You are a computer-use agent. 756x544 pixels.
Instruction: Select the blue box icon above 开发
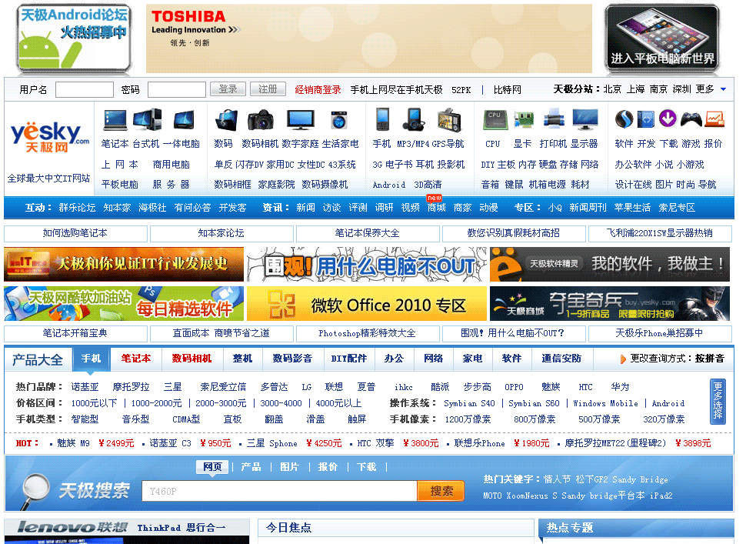click(x=646, y=119)
